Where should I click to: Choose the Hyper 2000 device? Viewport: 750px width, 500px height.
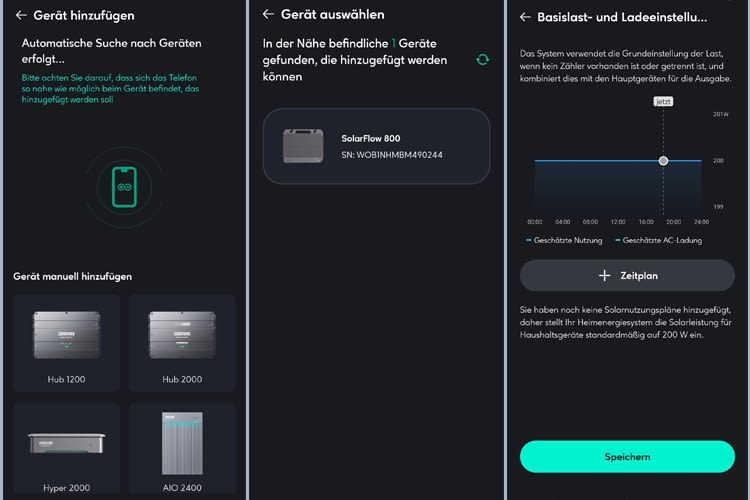click(x=66, y=449)
